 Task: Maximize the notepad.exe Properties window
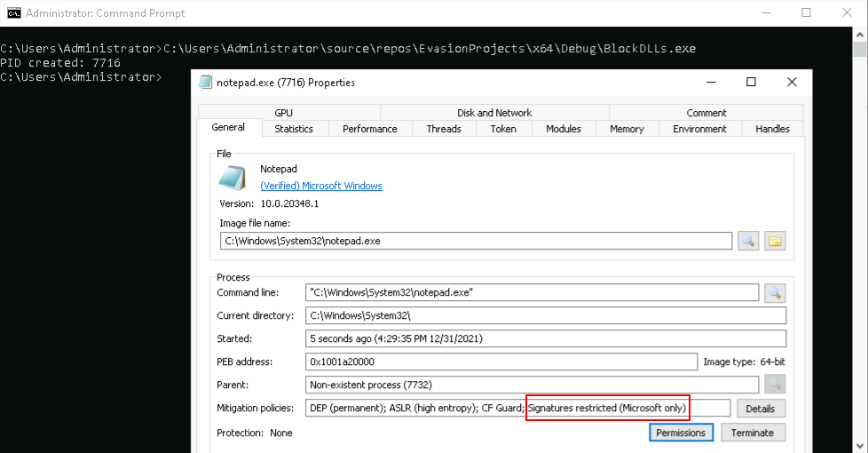[751, 82]
